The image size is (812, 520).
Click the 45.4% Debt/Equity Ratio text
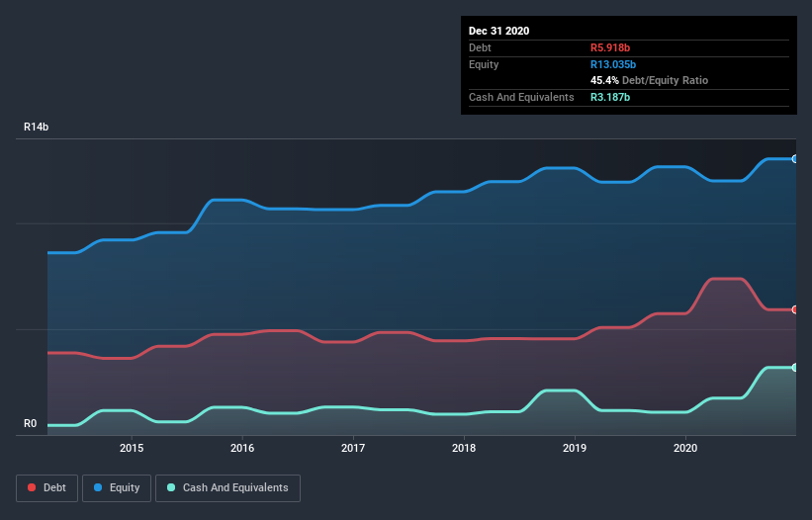650,80
